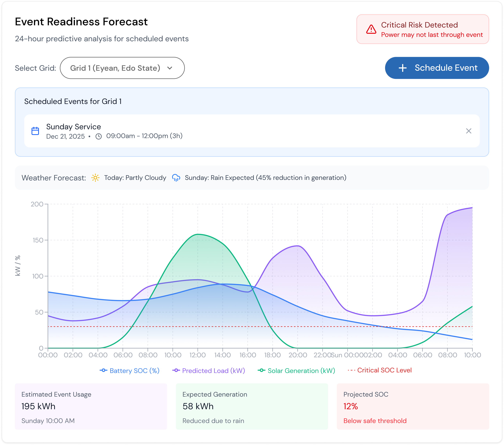
Task: Toggle Predicted Load (kW) legend entry
Action: [x=209, y=370]
